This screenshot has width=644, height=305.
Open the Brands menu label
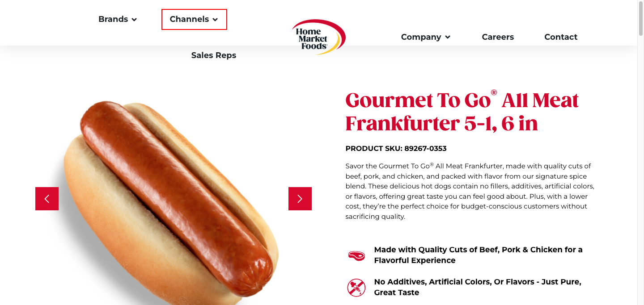pyautogui.click(x=113, y=19)
